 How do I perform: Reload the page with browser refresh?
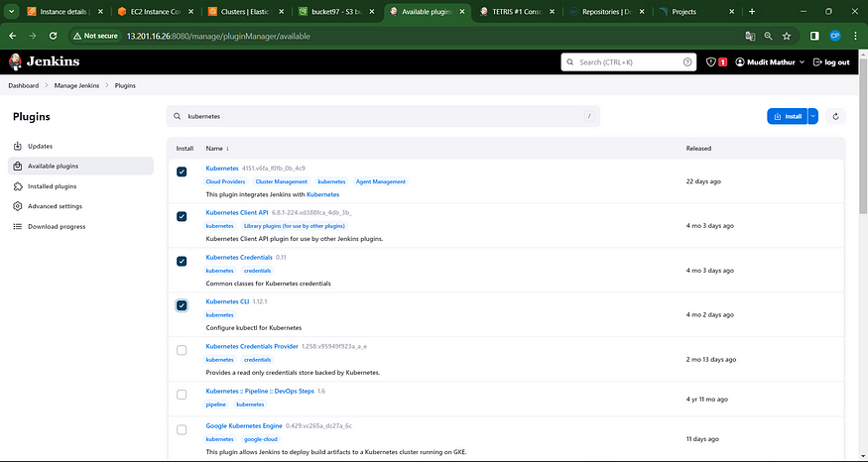[x=54, y=36]
